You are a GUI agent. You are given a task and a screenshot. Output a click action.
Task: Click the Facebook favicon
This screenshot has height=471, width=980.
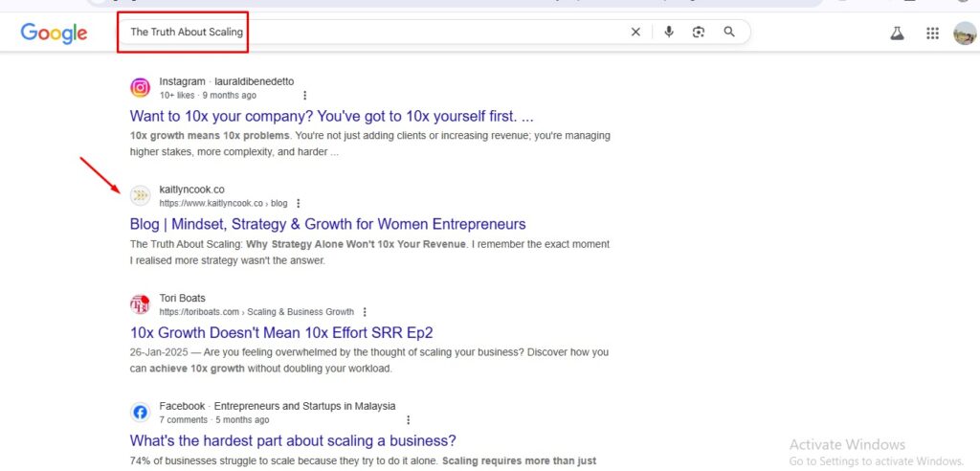140,413
